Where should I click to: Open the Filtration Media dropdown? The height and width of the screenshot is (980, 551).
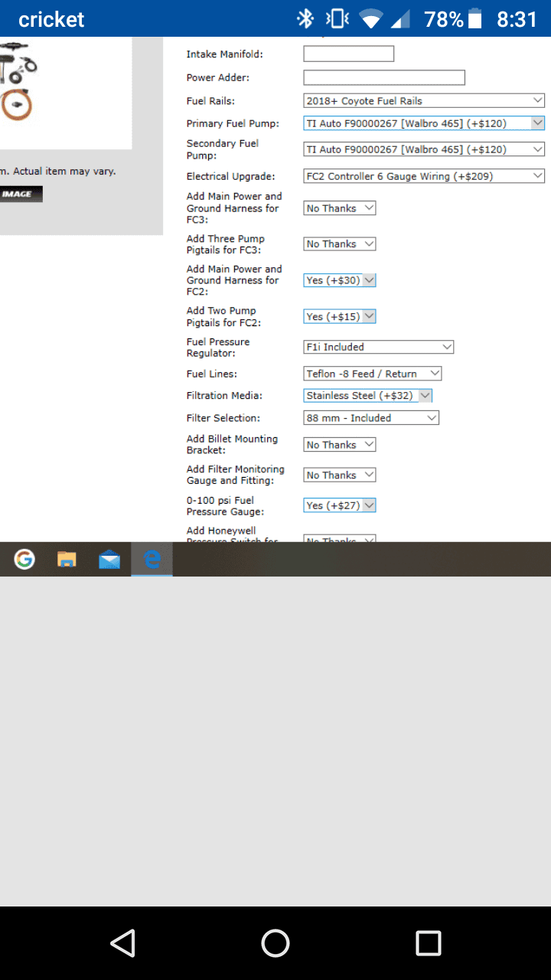368,396
